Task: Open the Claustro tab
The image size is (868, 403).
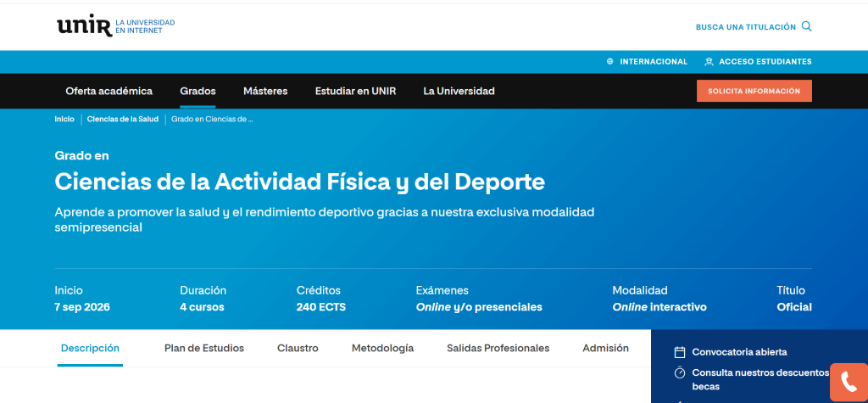Action: 298,348
